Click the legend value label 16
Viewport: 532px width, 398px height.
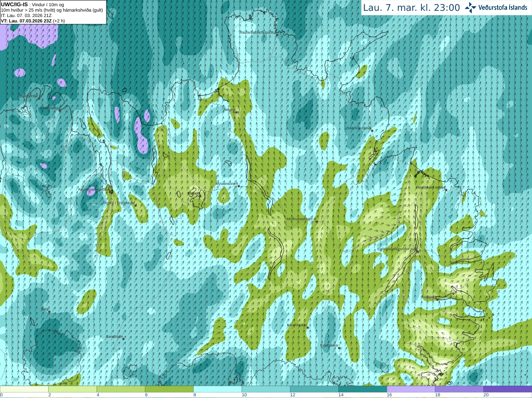[389, 395]
